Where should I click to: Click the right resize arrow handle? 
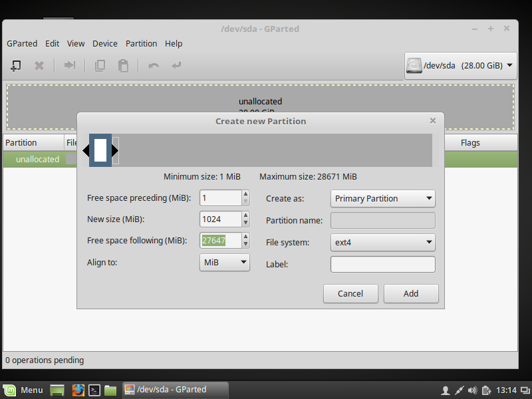coord(115,151)
